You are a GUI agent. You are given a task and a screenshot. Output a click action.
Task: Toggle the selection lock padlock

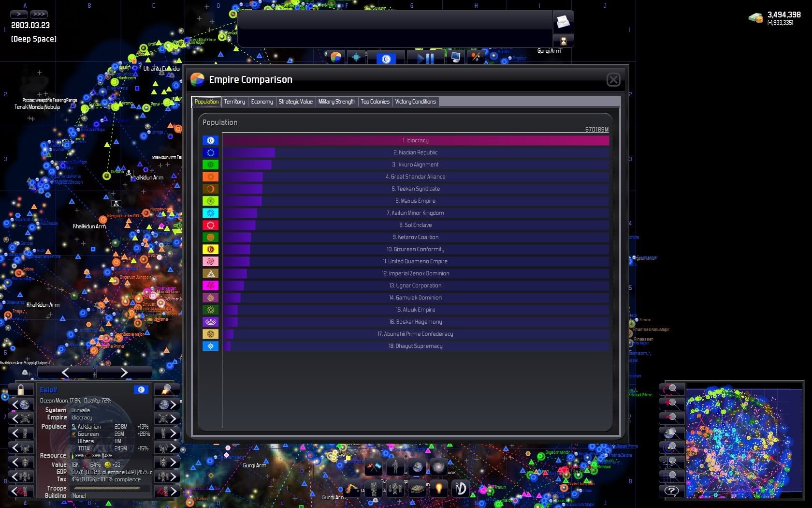(20, 390)
